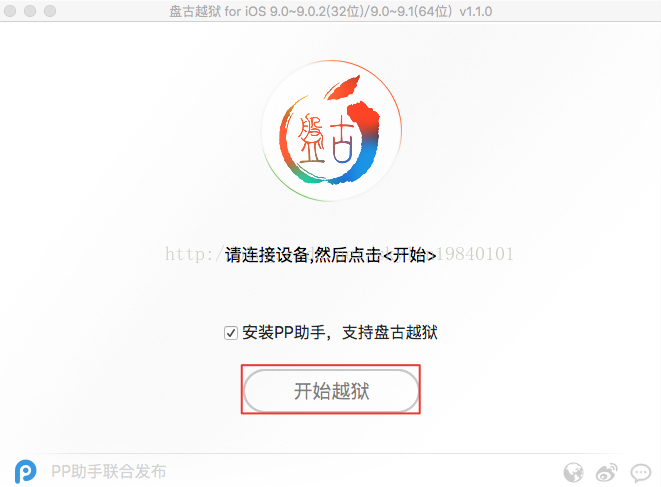This screenshot has height=487, width=661.
Task: Uncheck the 安装PP助手 install checkbox
Action: tap(231, 333)
